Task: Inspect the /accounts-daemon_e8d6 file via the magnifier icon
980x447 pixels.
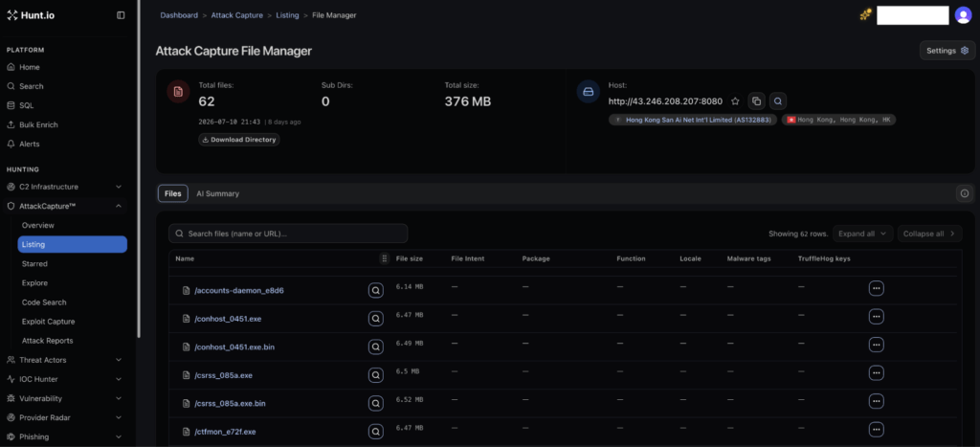Action: coord(375,290)
